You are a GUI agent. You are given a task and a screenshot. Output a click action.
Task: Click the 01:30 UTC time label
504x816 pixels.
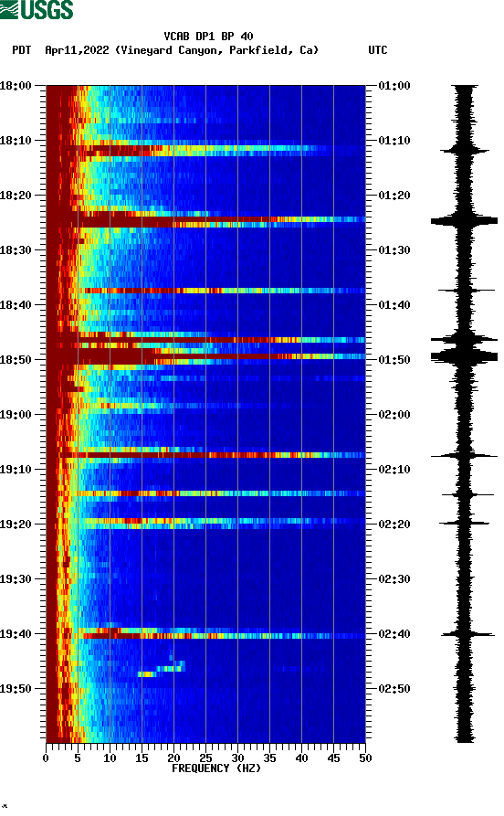coord(394,250)
